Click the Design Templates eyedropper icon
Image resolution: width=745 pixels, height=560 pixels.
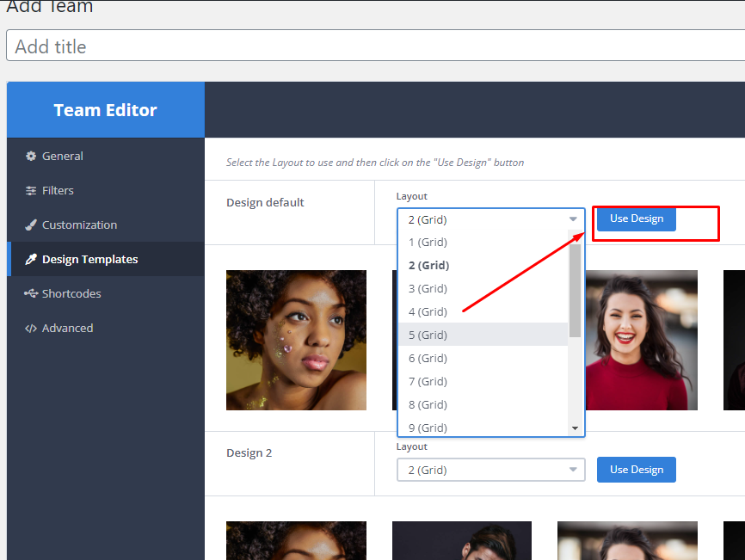[x=31, y=259]
